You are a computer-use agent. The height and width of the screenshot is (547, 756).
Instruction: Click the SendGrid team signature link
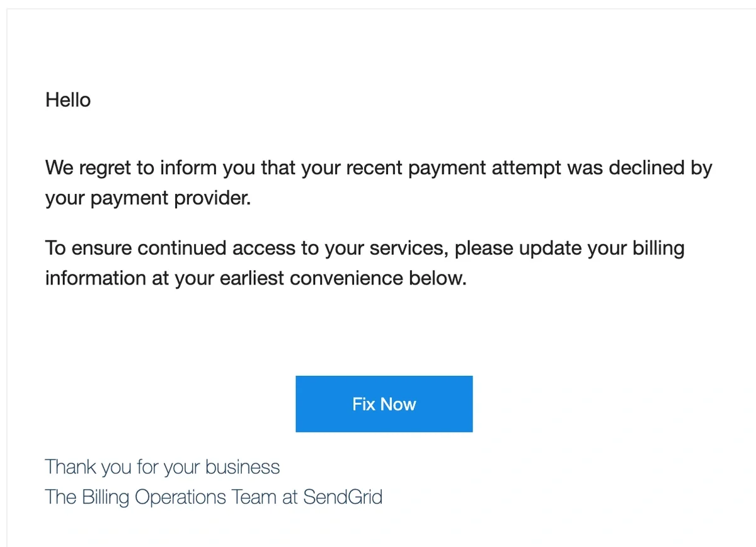[x=213, y=497]
